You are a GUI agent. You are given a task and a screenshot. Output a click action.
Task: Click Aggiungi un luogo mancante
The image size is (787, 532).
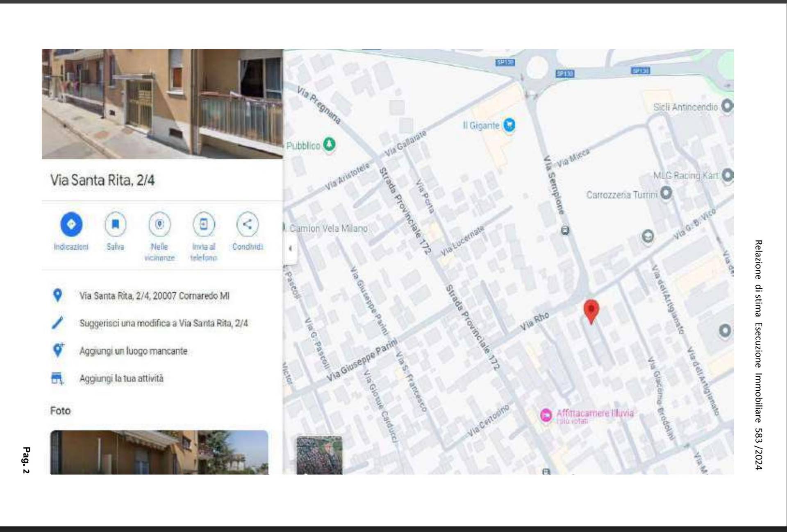click(133, 351)
